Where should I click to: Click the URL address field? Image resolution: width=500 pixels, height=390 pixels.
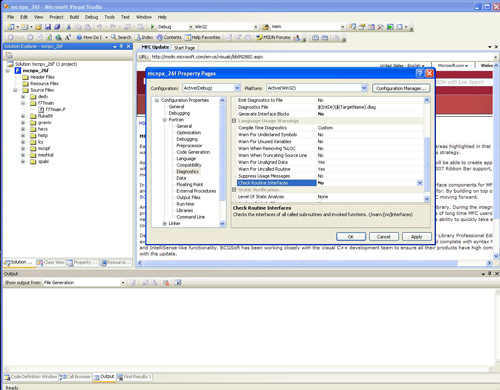tap(322, 57)
